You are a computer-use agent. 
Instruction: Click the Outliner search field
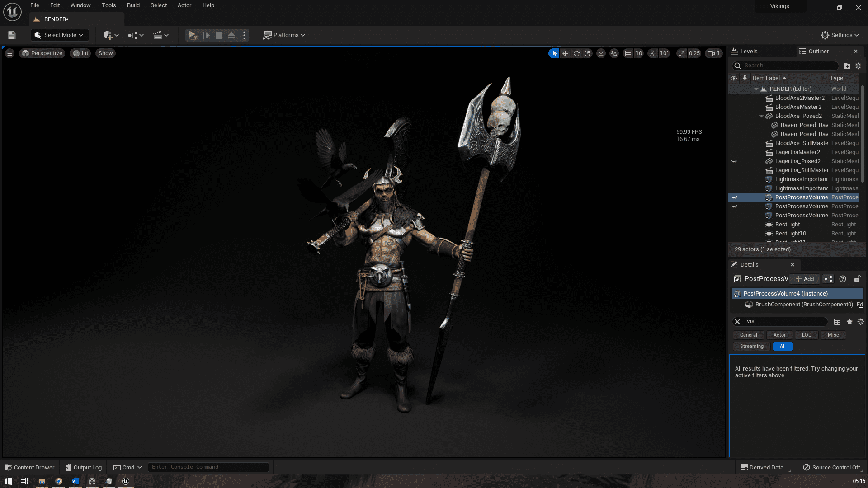click(x=786, y=66)
